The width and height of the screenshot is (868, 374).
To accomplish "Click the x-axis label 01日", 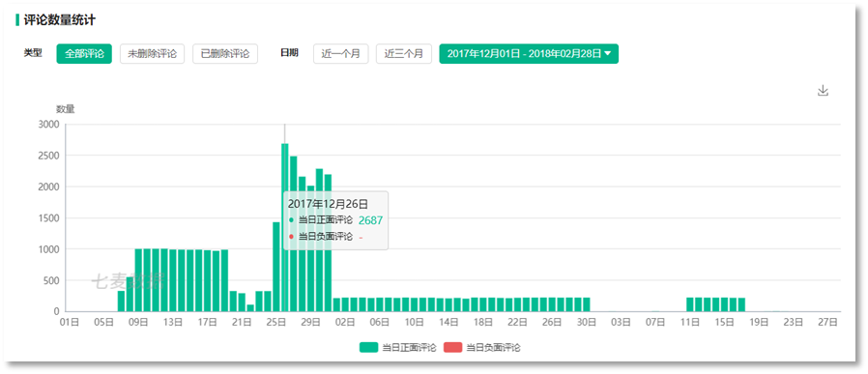I will click(70, 322).
